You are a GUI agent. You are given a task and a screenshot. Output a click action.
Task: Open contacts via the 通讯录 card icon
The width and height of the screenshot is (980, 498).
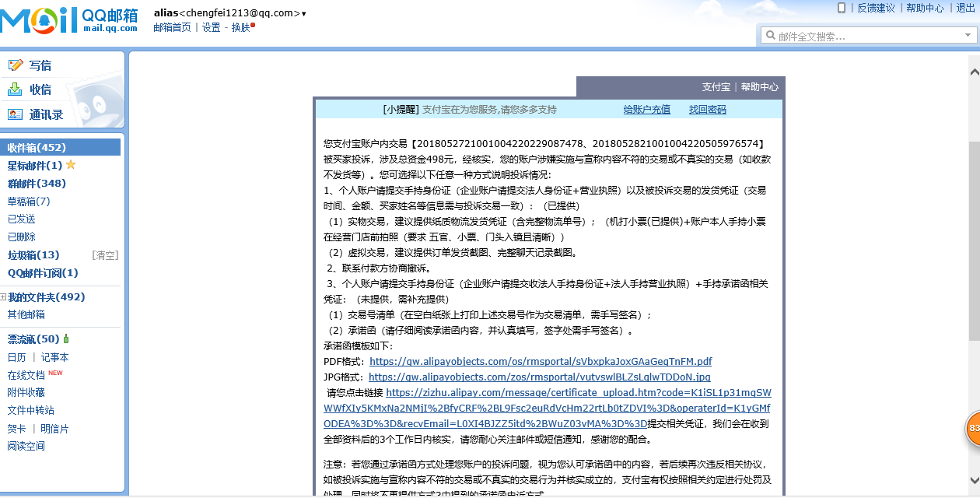point(16,114)
